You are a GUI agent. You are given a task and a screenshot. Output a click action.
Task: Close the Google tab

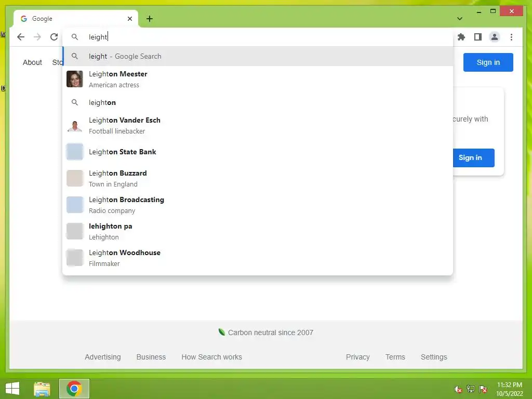(129, 19)
